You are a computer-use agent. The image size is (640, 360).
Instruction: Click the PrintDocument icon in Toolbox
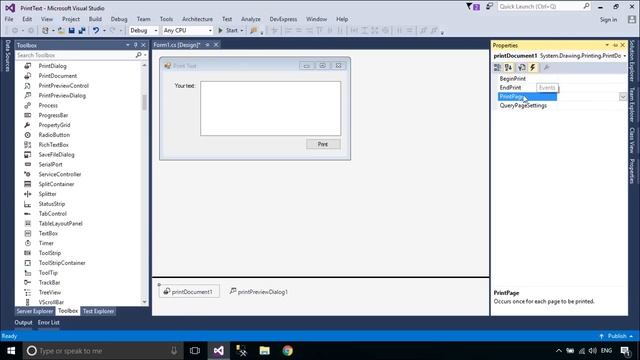[27, 76]
